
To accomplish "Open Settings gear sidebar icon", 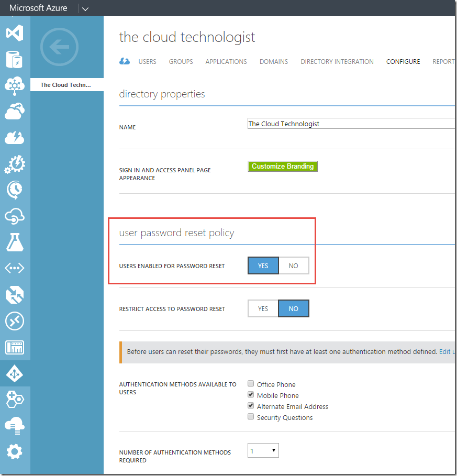I will click(15, 452).
